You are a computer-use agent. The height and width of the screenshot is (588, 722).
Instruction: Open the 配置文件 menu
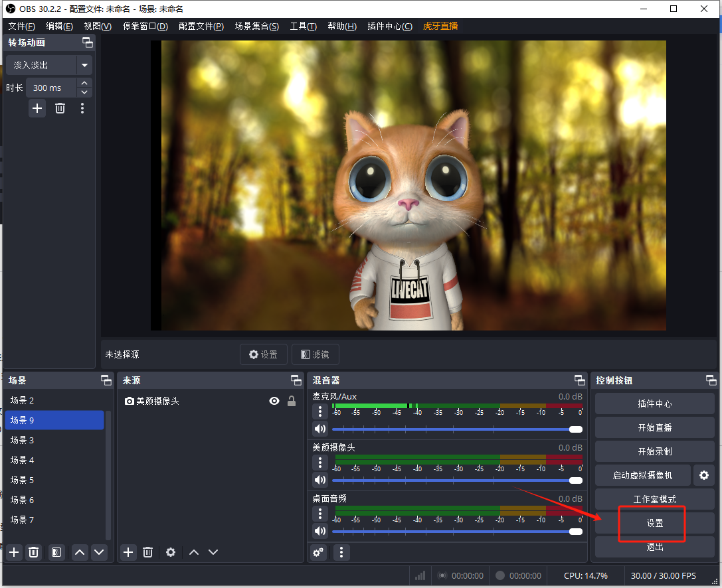(201, 27)
